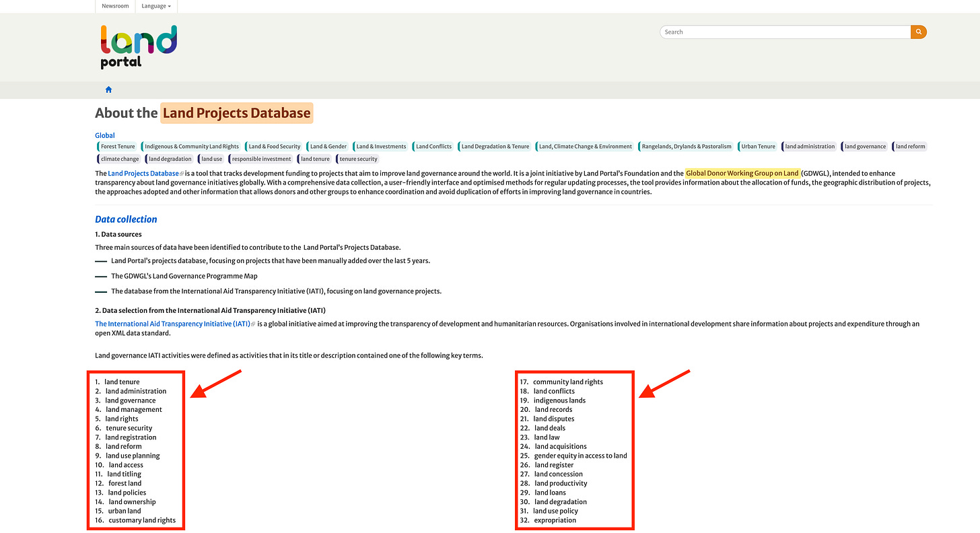
Task: Click the 'customary land rights' key term
Action: [x=142, y=520]
